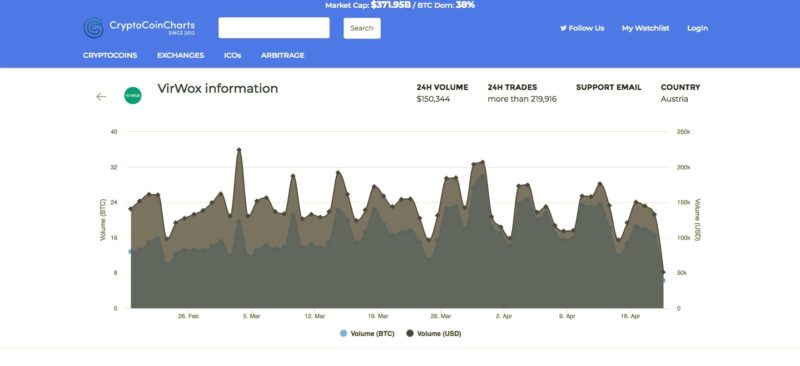Click the 26. Mar axis label
This screenshot has height=366, width=800.
(441, 316)
